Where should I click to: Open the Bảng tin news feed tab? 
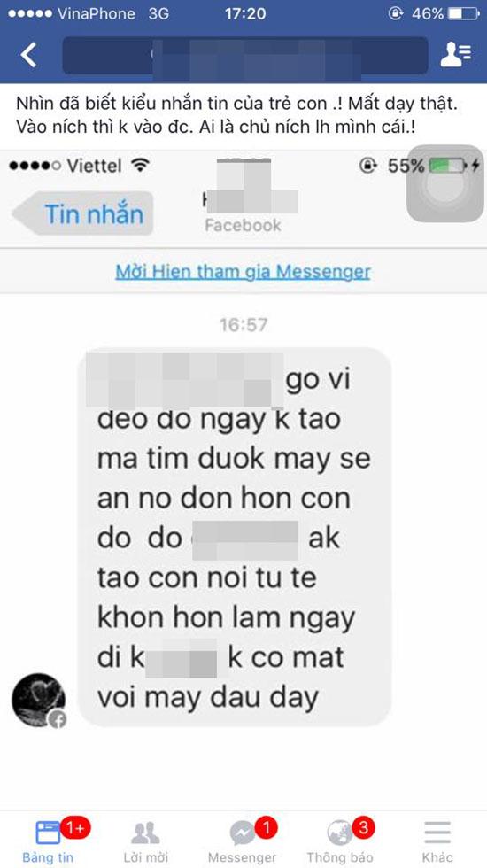(x=48, y=841)
